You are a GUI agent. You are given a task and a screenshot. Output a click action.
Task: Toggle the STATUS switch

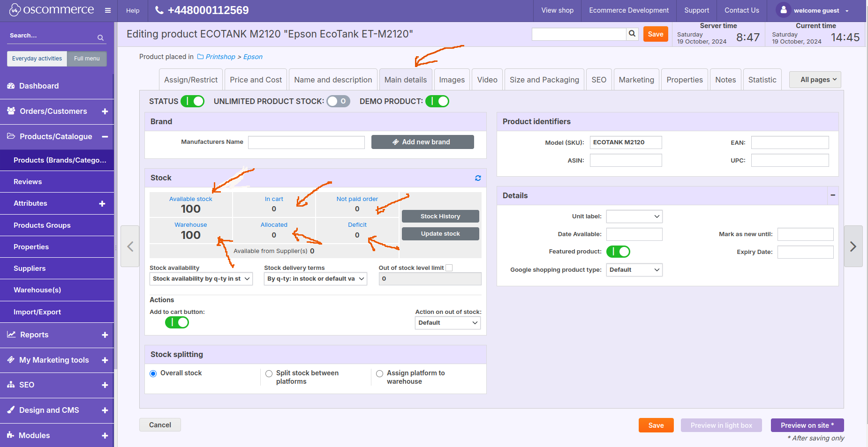pyautogui.click(x=192, y=101)
